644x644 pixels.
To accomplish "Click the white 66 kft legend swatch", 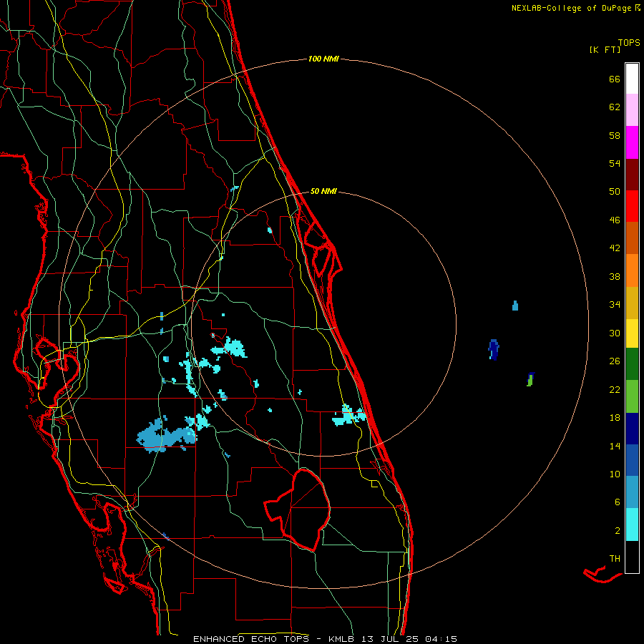I will tap(632, 79).
